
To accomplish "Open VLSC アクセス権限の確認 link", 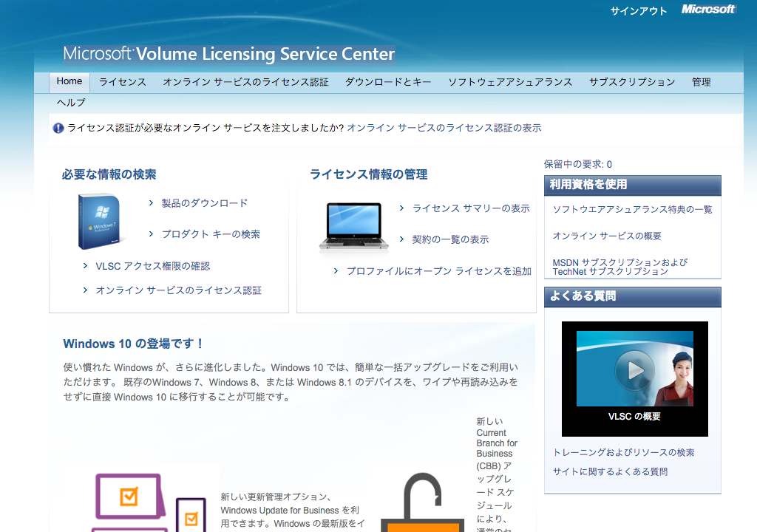I will click(x=152, y=266).
